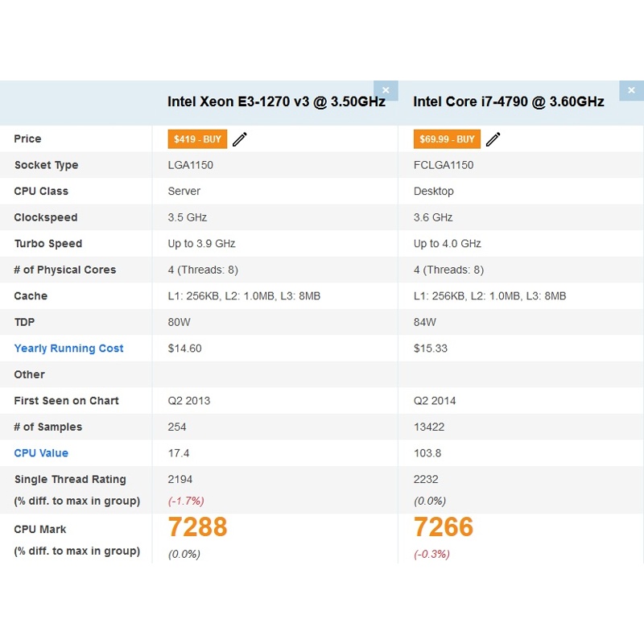Click the Up to 3.9 GHz value
Viewport: 644px width, 644px height.
pos(202,244)
